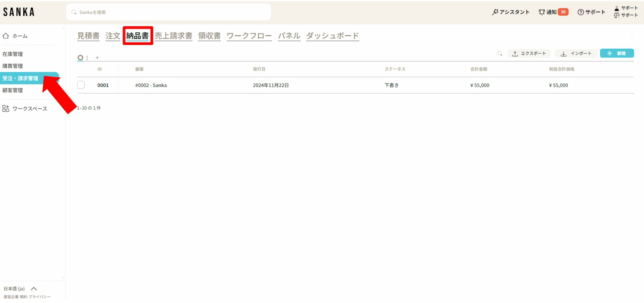The width and height of the screenshot is (644, 303).
Task: Click ¥55,000 in the 合計金額 column
Action: (480, 85)
